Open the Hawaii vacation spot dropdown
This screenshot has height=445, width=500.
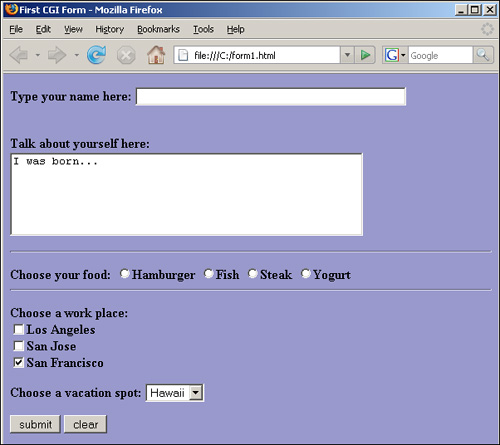coord(175,393)
